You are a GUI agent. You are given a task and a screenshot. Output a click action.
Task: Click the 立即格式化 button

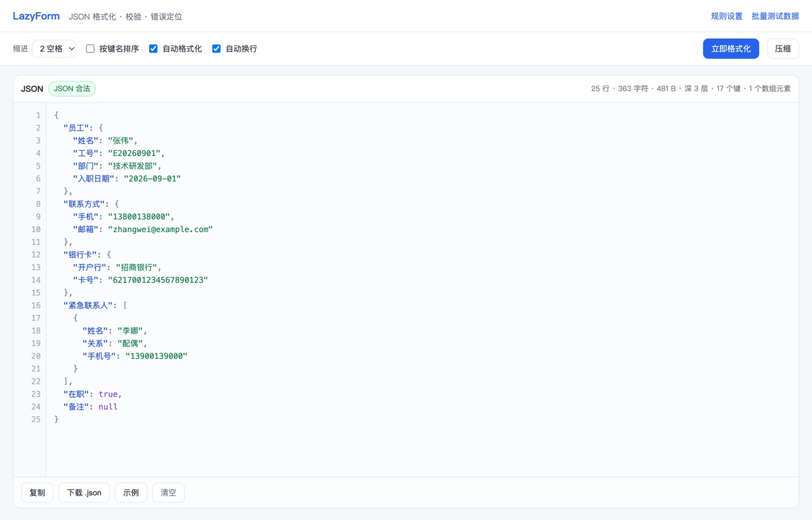click(x=731, y=49)
